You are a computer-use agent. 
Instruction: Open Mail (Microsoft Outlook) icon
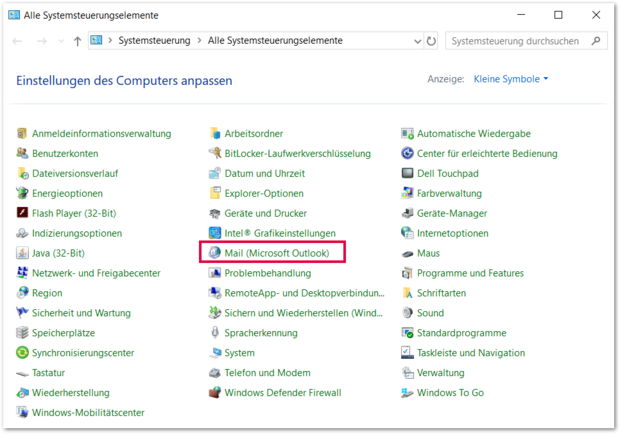[x=215, y=253]
